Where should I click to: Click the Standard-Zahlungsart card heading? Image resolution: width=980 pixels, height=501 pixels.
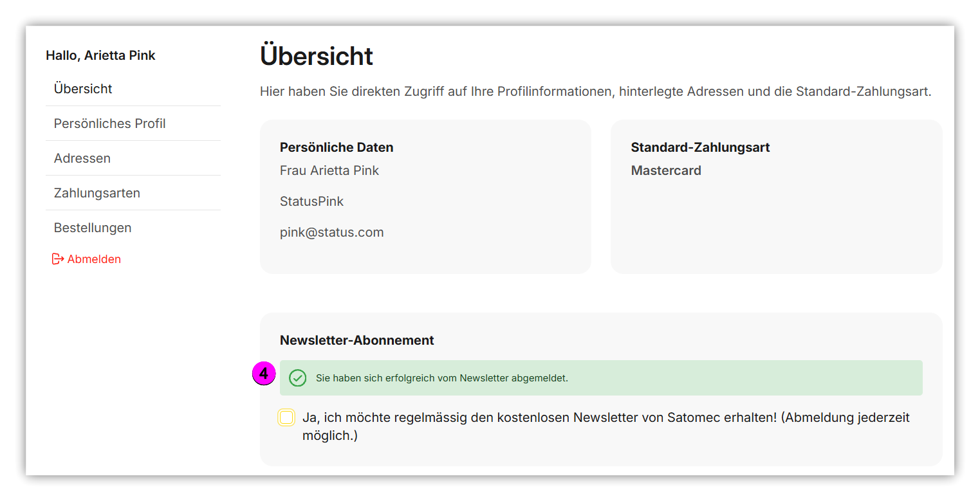[x=700, y=147]
